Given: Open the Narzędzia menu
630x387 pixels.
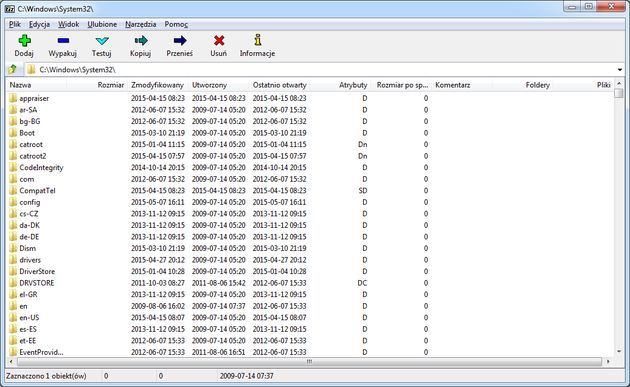Looking at the screenshot, I should point(141,25).
